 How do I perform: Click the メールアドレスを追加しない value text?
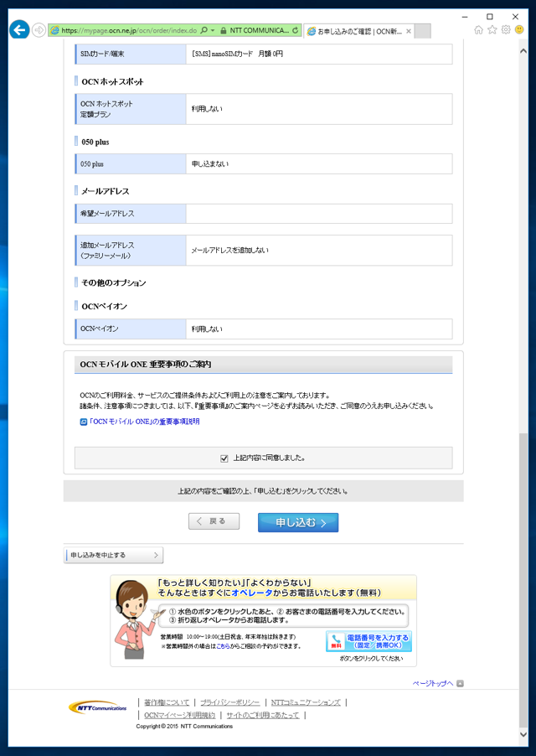229,251
